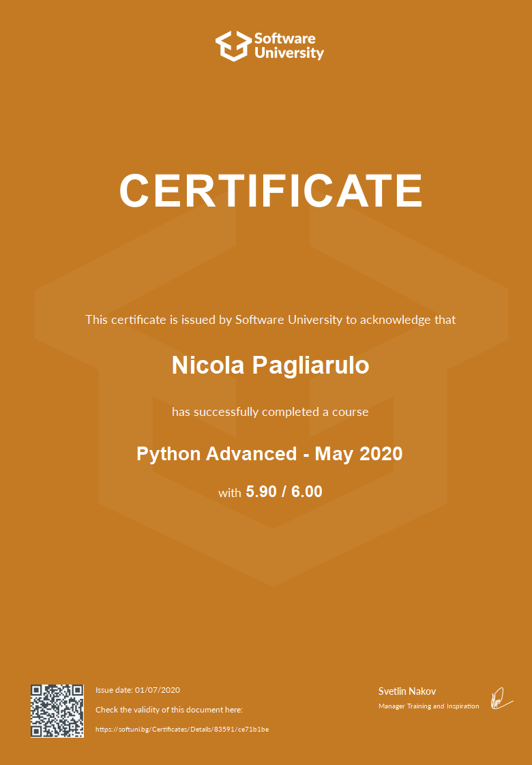Click the sentence 'This certificate is issued by'
The image size is (532, 765).
click(x=151, y=320)
